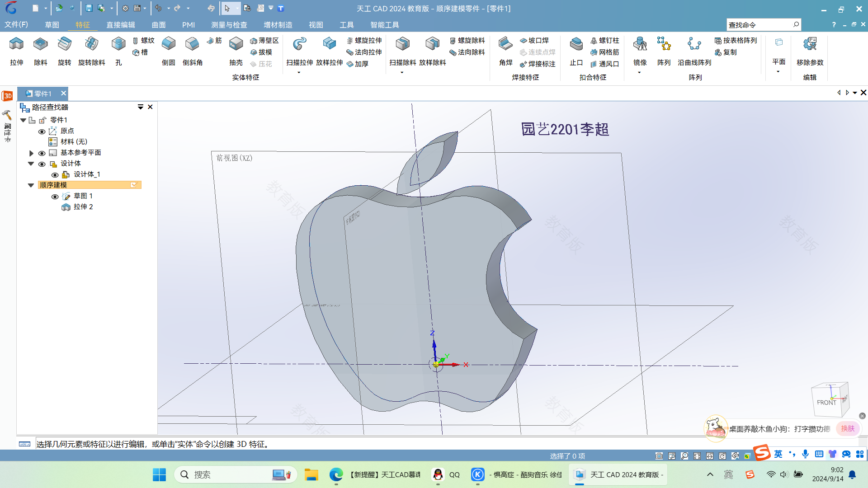This screenshot has height=488, width=868.
Task: Close the 路径查找器 panel
Action: [150, 107]
